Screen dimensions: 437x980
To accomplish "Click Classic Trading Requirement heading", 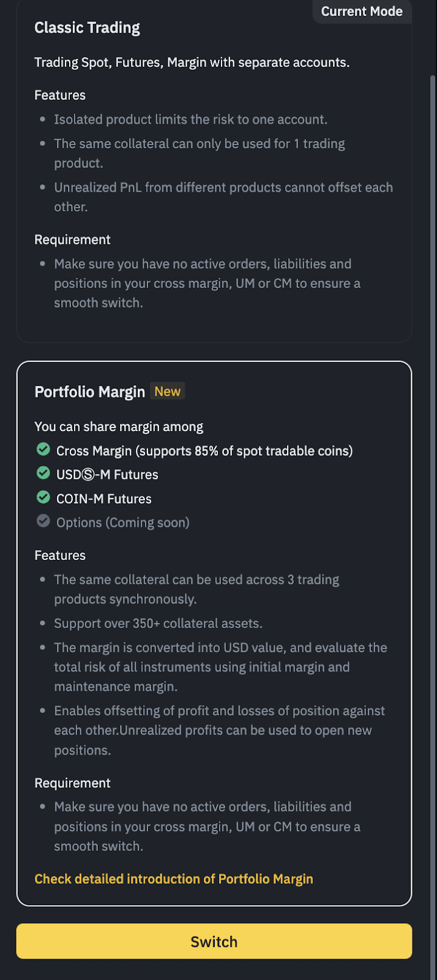I will click(72, 239).
